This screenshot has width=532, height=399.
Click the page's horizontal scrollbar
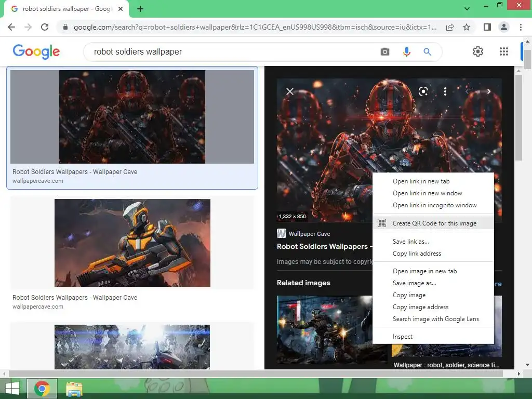pyautogui.click(x=256, y=374)
